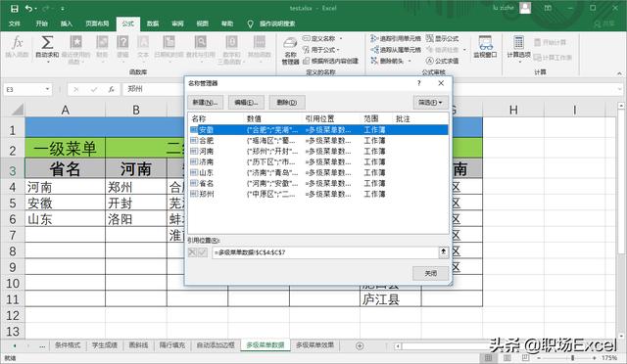627x364 pixels.
Task: Click the Close (关闭) button in Name Manager
Action: (x=430, y=273)
